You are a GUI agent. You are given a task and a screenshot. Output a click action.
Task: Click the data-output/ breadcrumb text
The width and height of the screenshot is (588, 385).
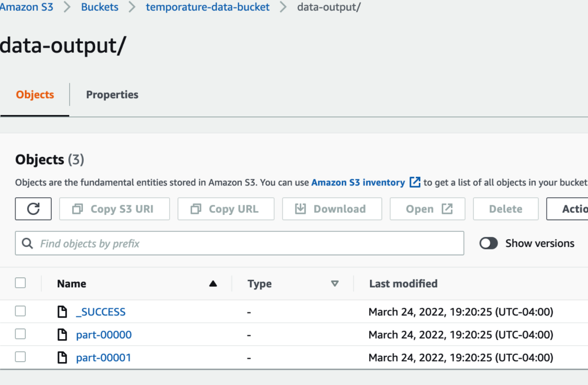pos(329,7)
